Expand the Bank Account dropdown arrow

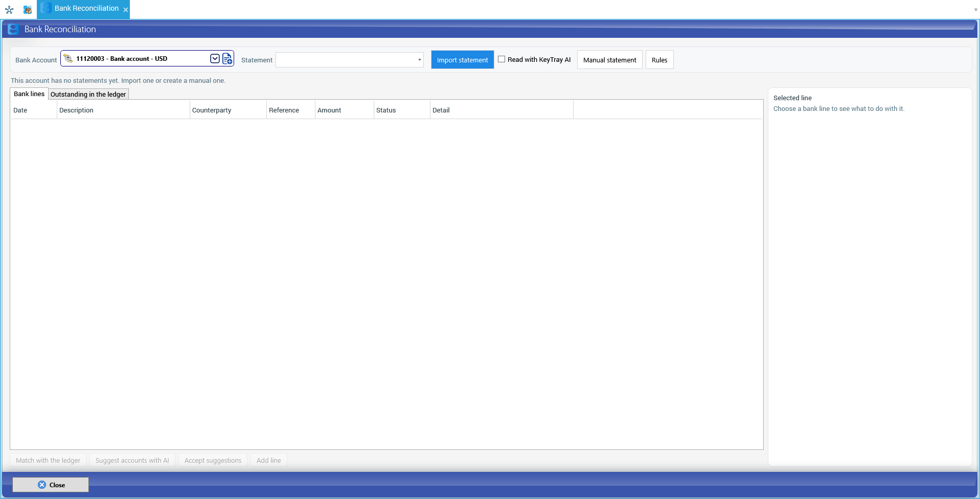tap(215, 59)
